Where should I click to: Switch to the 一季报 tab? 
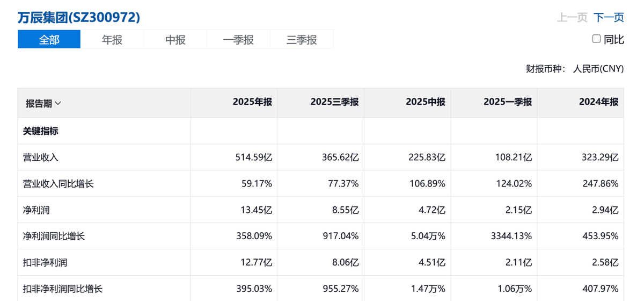click(238, 40)
